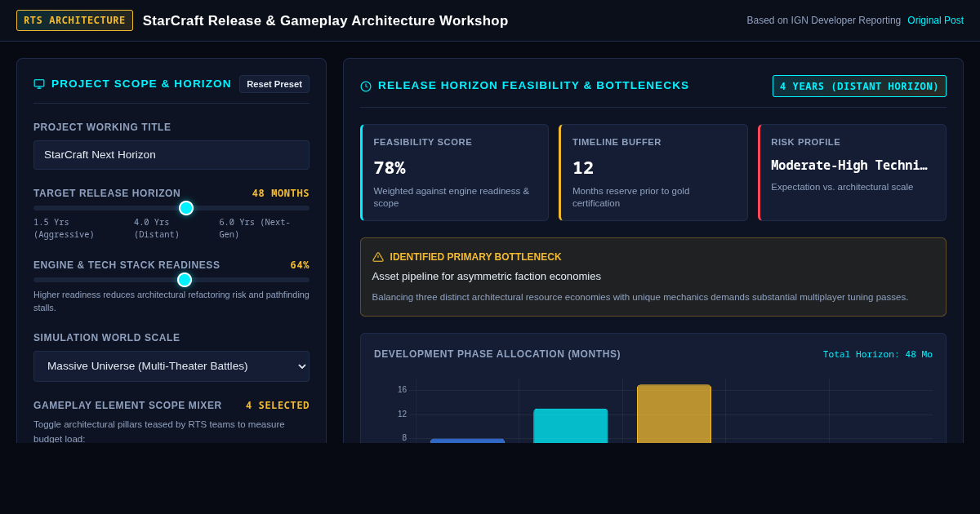Click 'Asset pipeline for asymmetric faction economies' text
Screen dimensions: 980x514
tap(487, 277)
